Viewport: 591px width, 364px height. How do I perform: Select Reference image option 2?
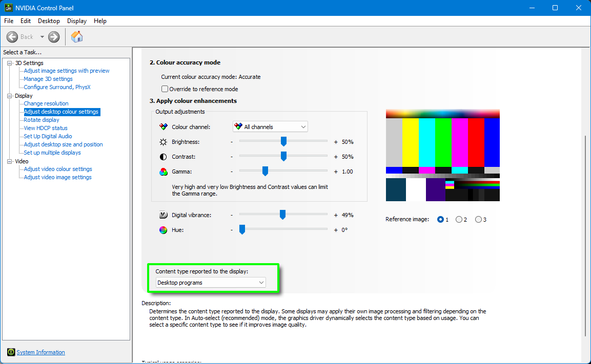point(459,220)
